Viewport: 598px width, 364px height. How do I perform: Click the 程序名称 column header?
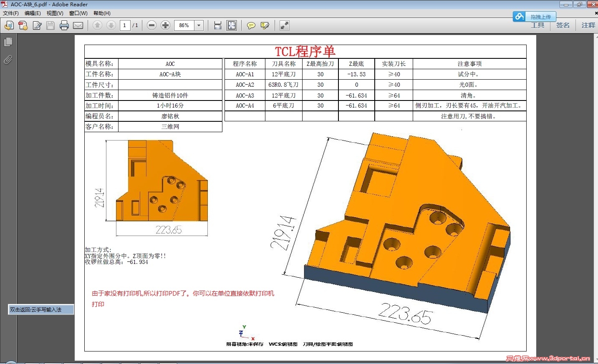click(x=245, y=64)
